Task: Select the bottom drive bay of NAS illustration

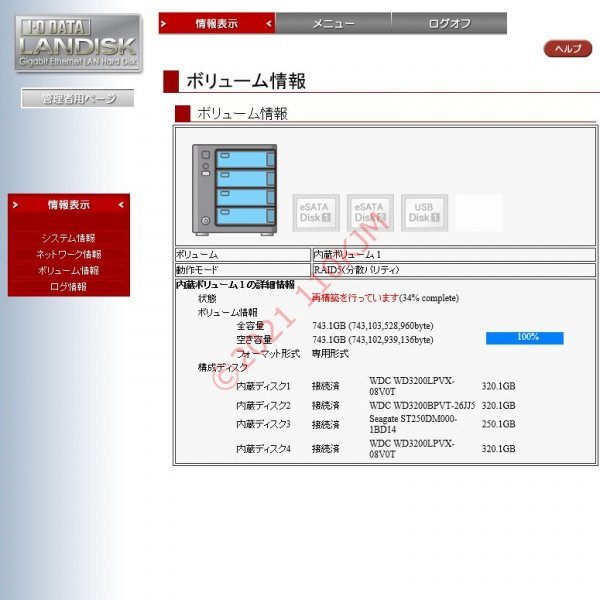Action: coord(245,216)
